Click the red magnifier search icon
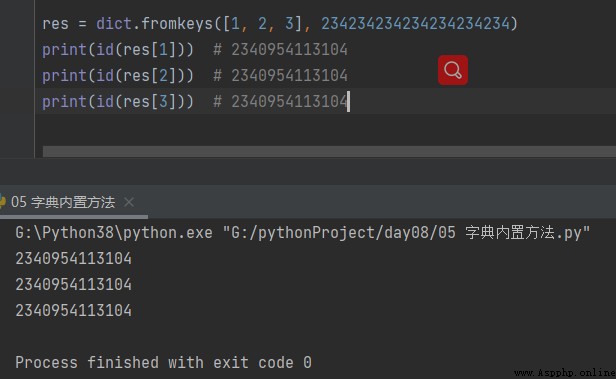 pyautogui.click(x=453, y=70)
